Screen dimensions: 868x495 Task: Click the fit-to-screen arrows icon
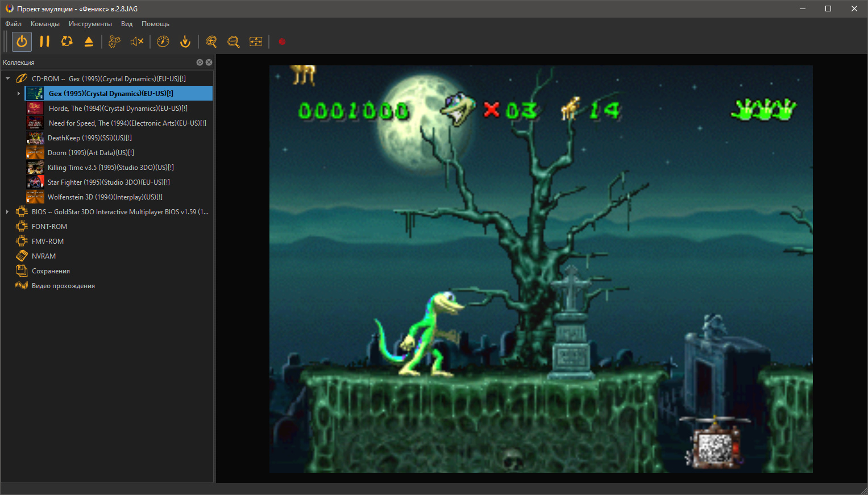coord(256,41)
